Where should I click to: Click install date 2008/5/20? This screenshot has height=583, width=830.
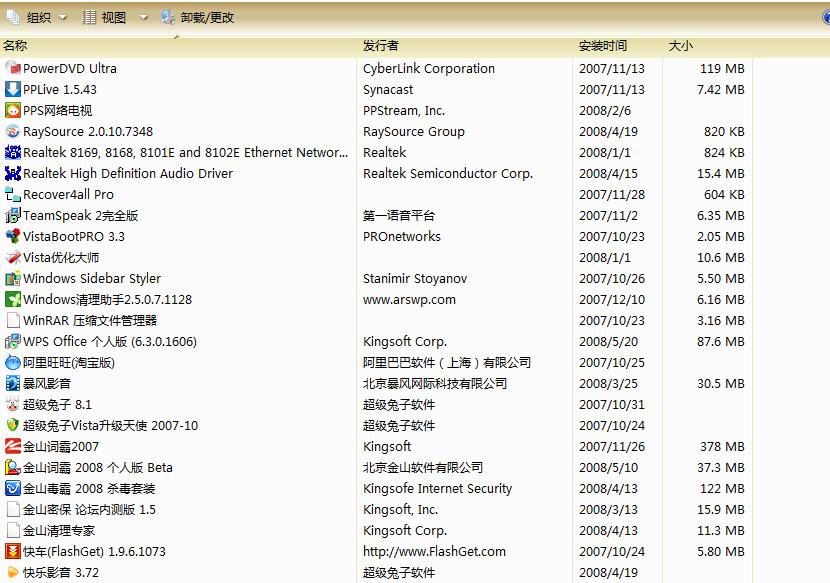[x=608, y=342]
